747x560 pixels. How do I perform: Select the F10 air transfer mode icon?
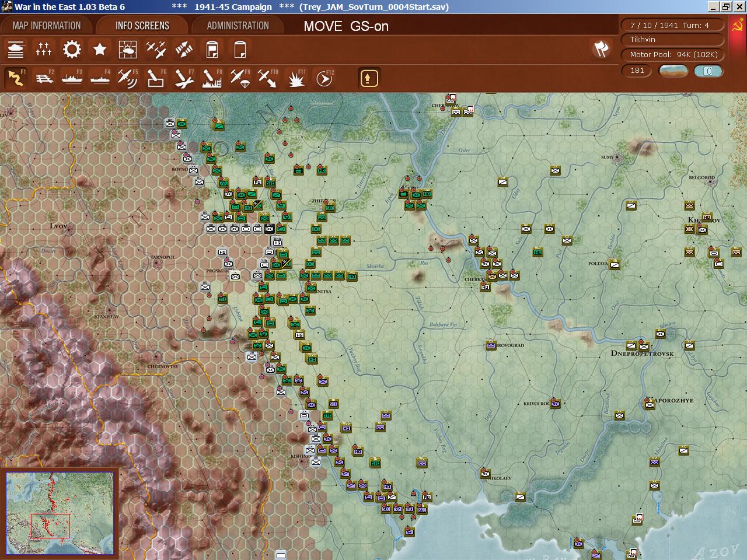click(x=268, y=78)
